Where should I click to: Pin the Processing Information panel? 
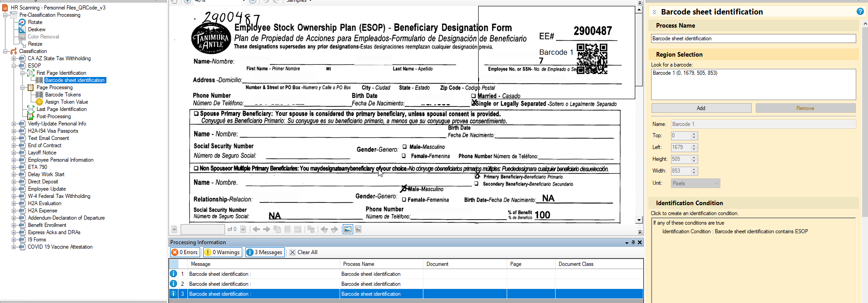(633, 242)
